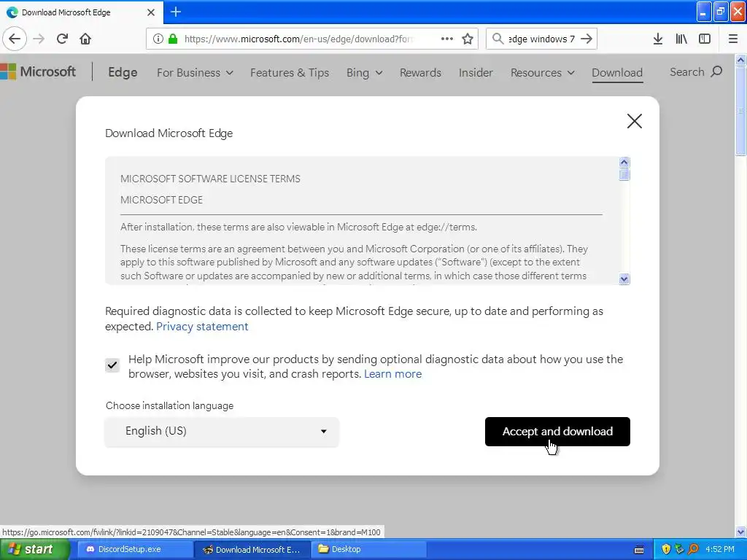The image size is (747, 560).
Task: Close the Download Microsoft Edge tab
Action: coord(151,12)
